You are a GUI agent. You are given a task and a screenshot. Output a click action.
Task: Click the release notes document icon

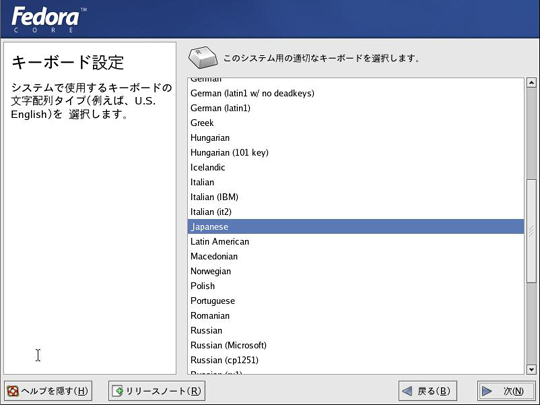pyautogui.click(x=118, y=391)
